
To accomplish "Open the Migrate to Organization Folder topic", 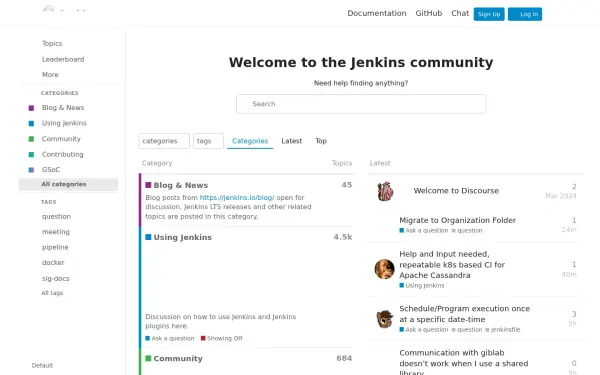I will [x=457, y=220].
